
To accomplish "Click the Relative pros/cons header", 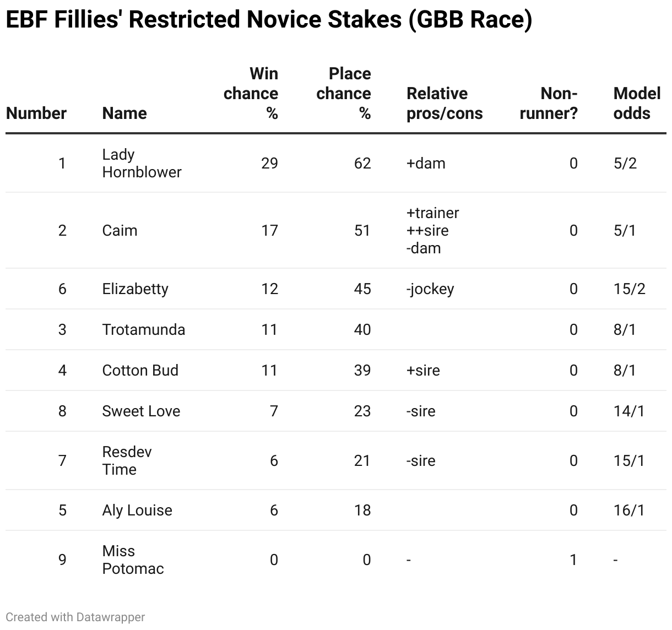I will (x=445, y=104).
